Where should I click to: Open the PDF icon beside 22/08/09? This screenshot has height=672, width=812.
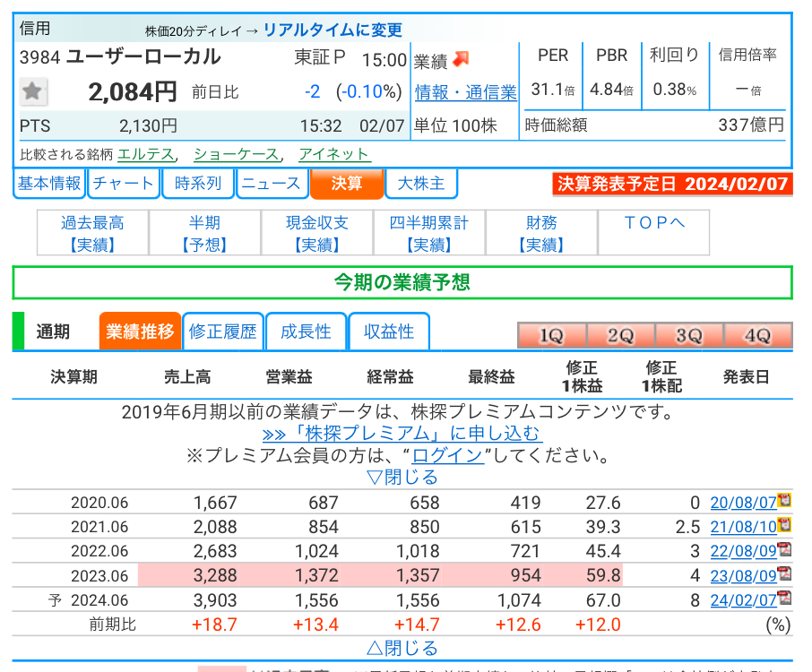[784, 548]
